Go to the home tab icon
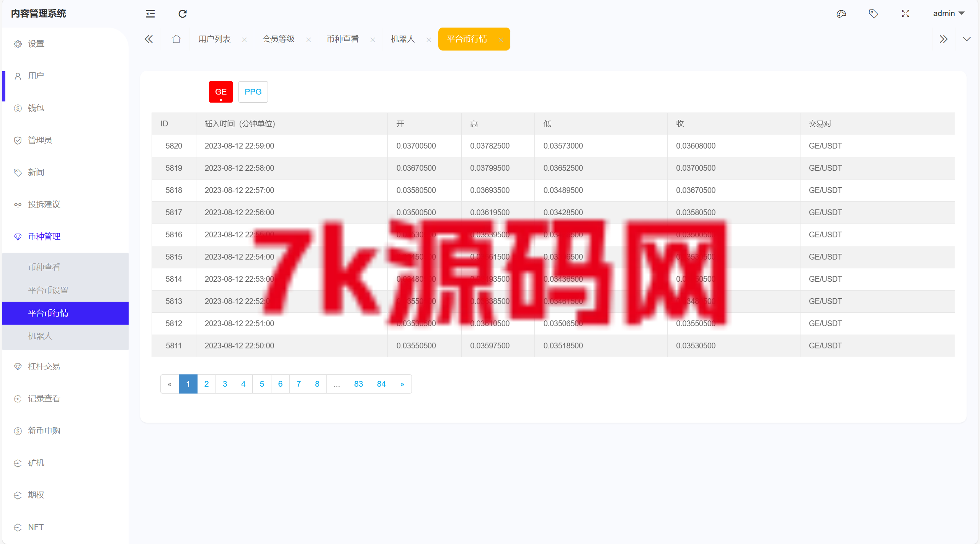 coord(176,39)
